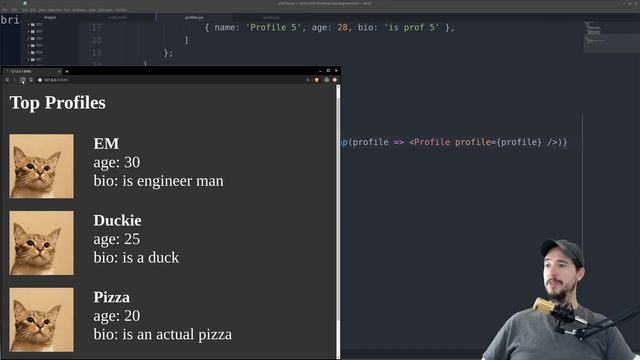Click the string 'Profile 5' in the code
640x360 pixels.
pyautogui.click(x=273, y=27)
